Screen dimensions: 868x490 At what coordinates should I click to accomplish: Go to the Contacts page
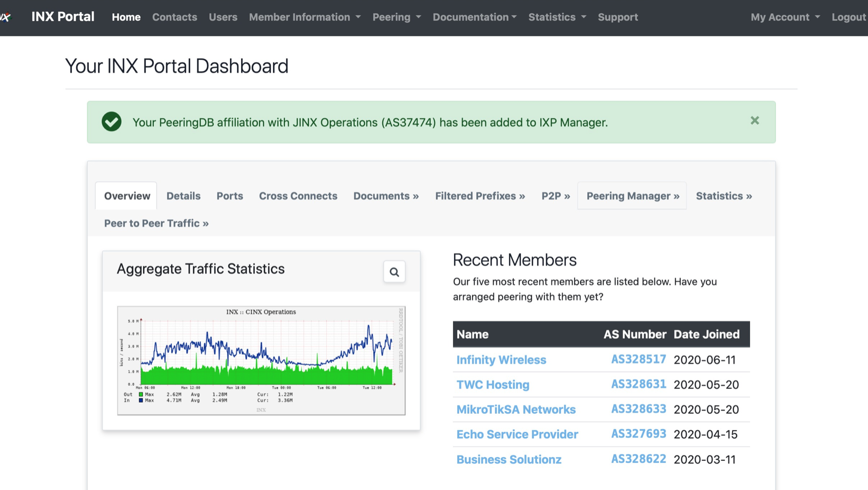(x=174, y=17)
